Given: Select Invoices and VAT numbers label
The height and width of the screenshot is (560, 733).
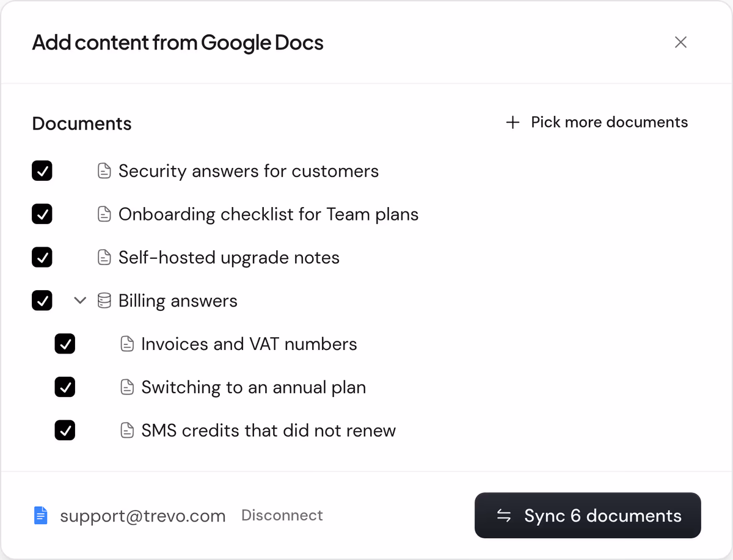Looking at the screenshot, I should pyautogui.click(x=249, y=344).
